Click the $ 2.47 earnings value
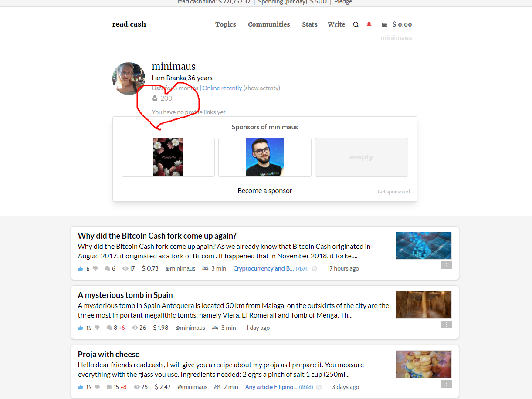The image size is (532, 399). [163, 387]
